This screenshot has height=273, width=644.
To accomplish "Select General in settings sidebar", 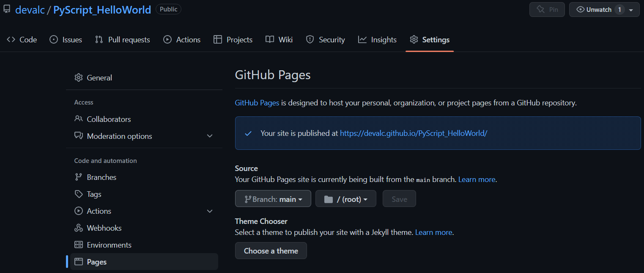I will click(144, 77).
